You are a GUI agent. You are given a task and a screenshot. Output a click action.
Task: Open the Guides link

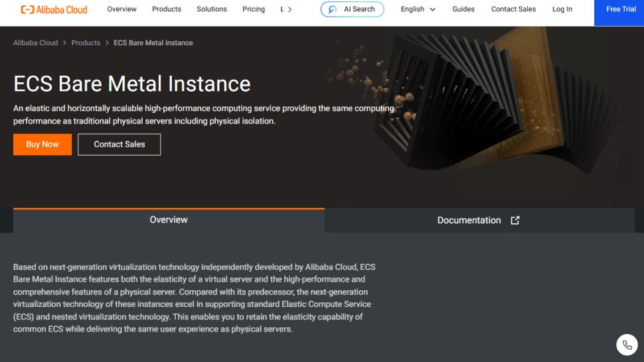coord(463,9)
